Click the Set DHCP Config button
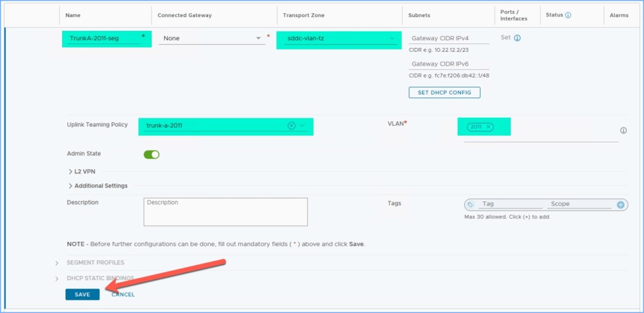The height and width of the screenshot is (313, 644). 444,93
